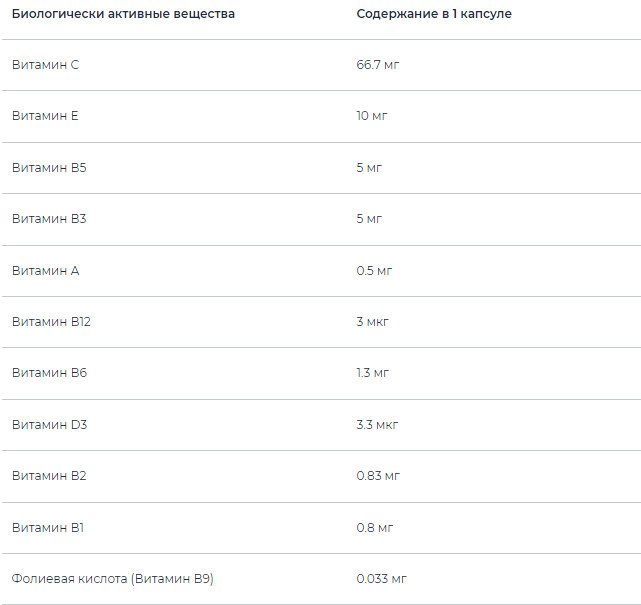Image resolution: width=641 pixels, height=605 pixels.
Task: Select the 'Витамин B6' row label
Action: [49, 373]
